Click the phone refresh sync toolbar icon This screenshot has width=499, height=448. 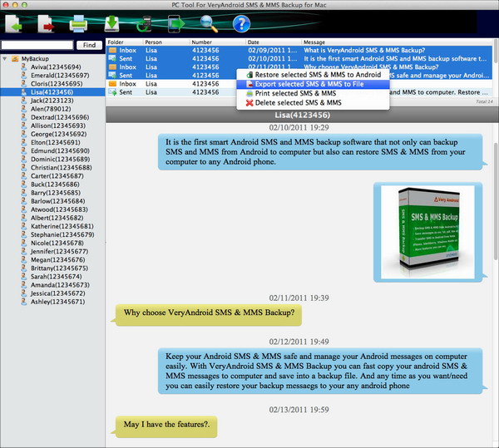pos(144,24)
